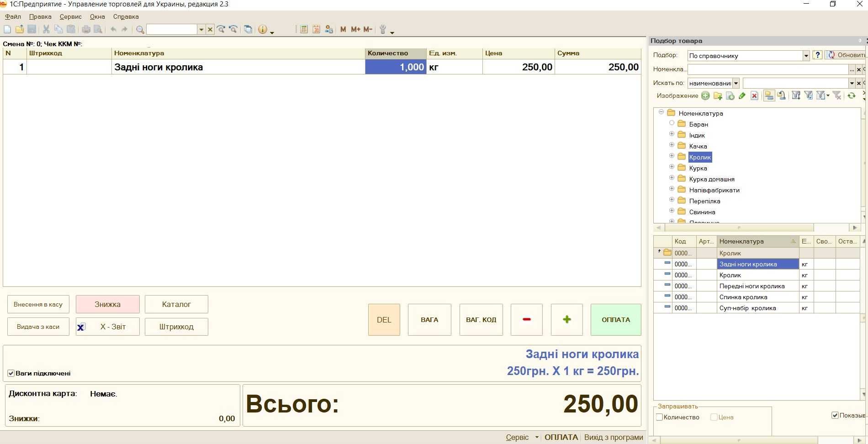
Task: Open the Правка menu
Action: pos(40,16)
